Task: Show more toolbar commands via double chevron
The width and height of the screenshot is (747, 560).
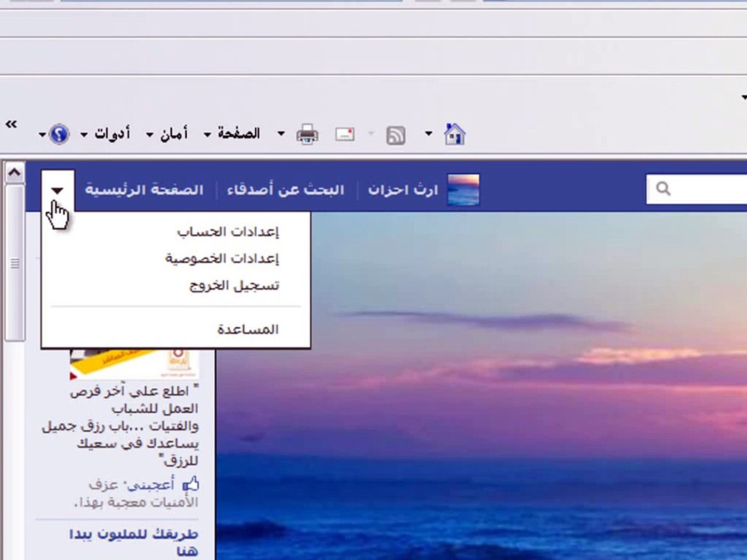Action: pos(11,124)
